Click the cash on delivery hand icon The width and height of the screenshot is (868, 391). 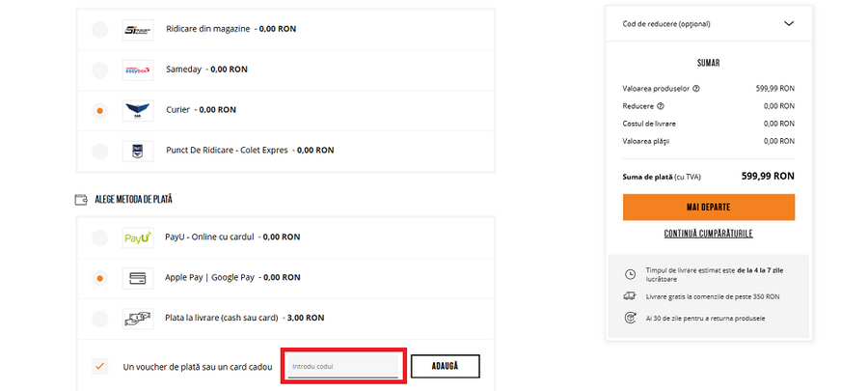(x=138, y=318)
